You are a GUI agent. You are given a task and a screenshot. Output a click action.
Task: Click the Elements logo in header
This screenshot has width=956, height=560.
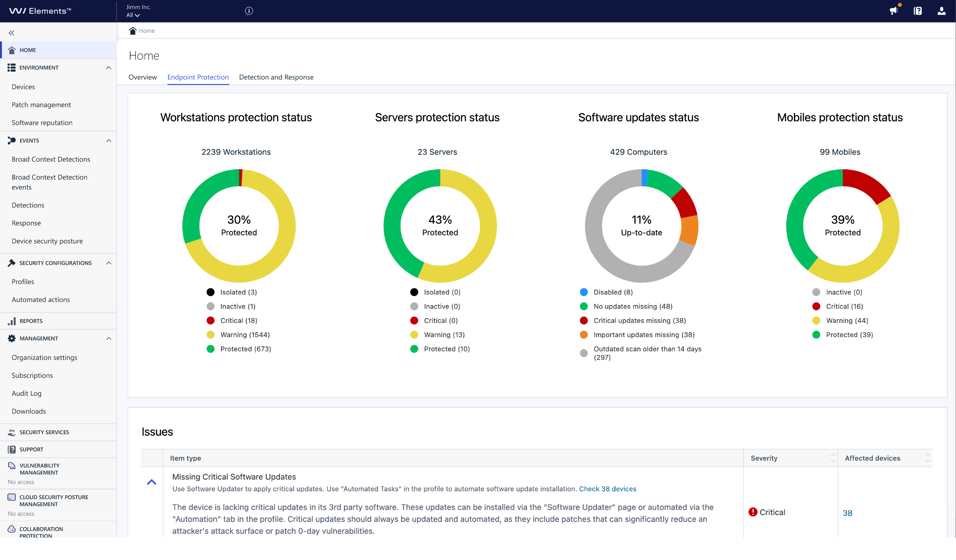(x=40, y=11)
